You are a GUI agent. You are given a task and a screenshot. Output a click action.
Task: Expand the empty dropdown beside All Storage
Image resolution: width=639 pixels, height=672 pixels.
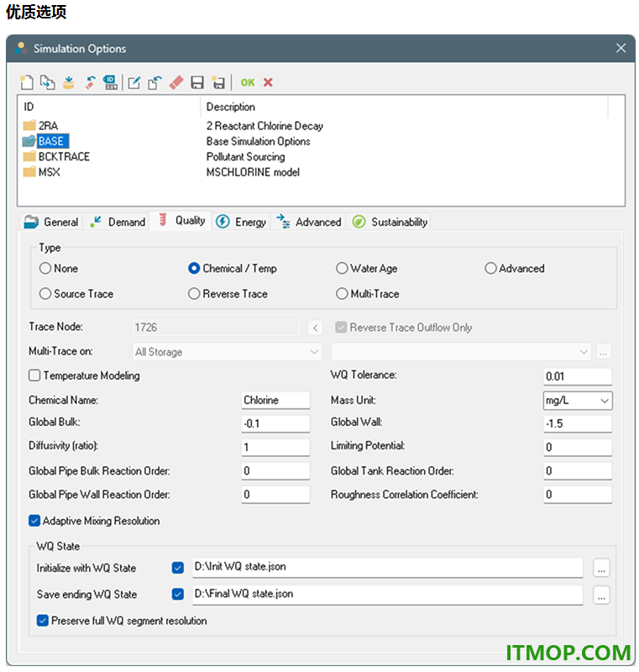point(461,352)
